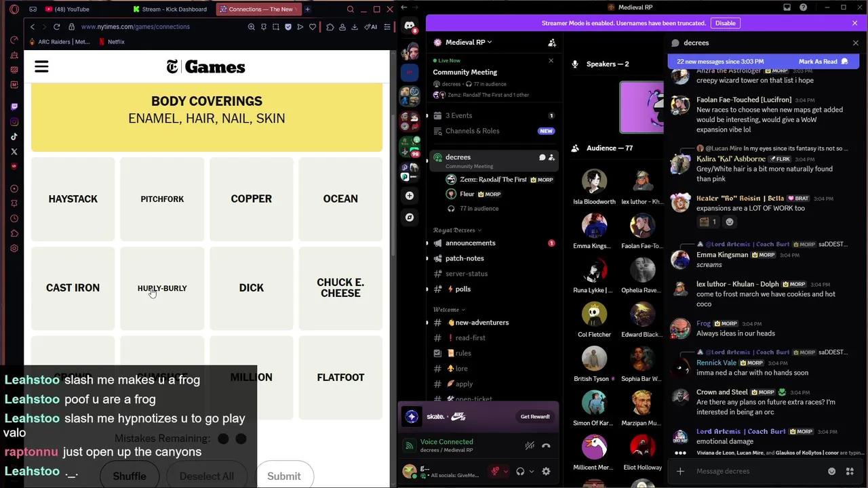Screen dimensions: 868x488
Task: Open Netflix bookmark in browser
Action: coord(112,42)
